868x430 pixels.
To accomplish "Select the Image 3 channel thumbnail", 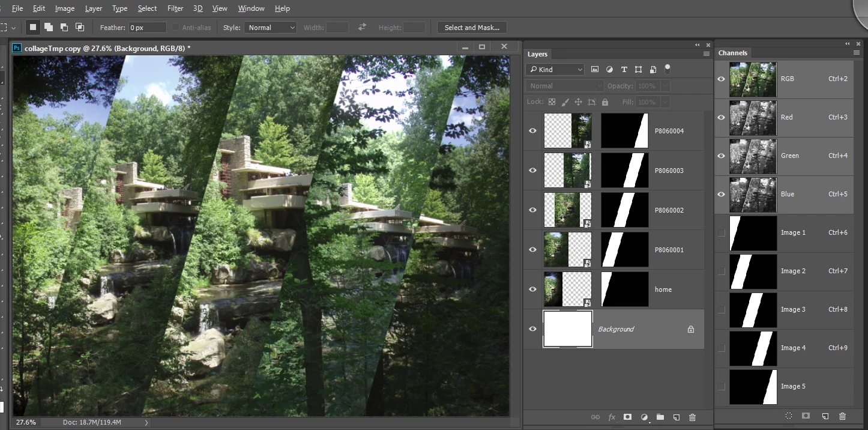I will (x=753, y=309).
